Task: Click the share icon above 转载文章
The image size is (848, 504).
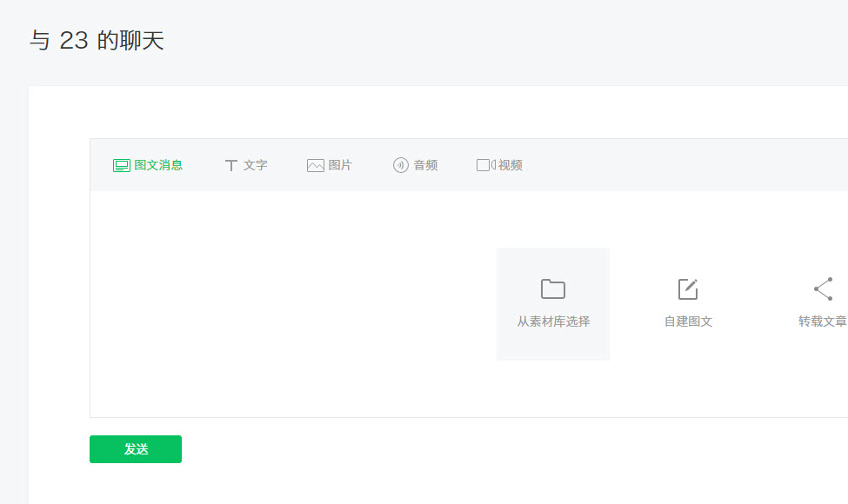Action: point(822,288)
